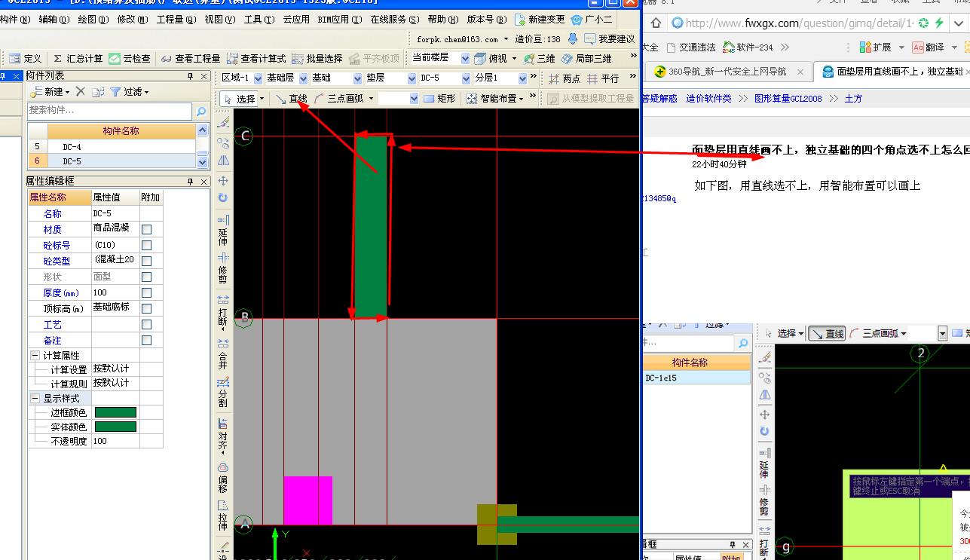
Task: Collapse the 显示样式 group
Action: [35, 398]
